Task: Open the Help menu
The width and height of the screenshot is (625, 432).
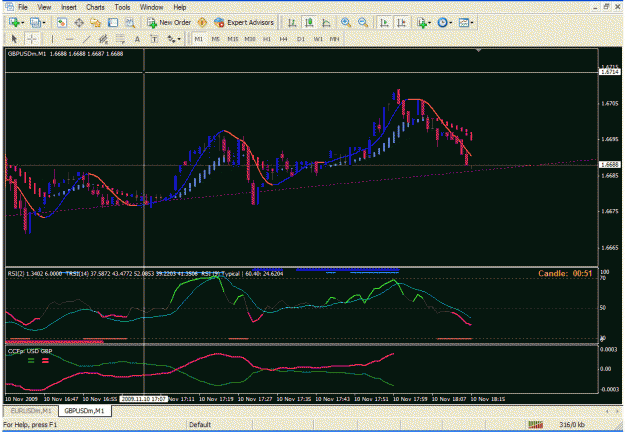Action: [180, 7]
